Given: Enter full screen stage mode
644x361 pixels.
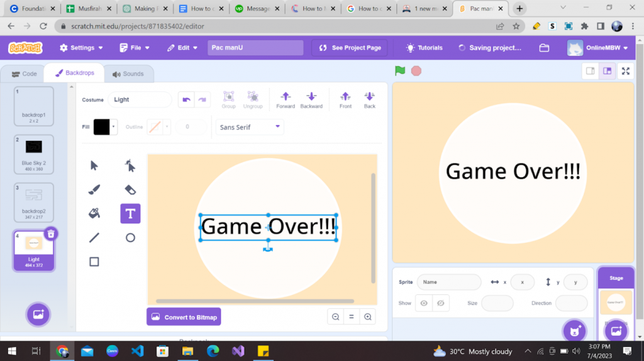Looking at the screenshot, I should coord(626,71).
